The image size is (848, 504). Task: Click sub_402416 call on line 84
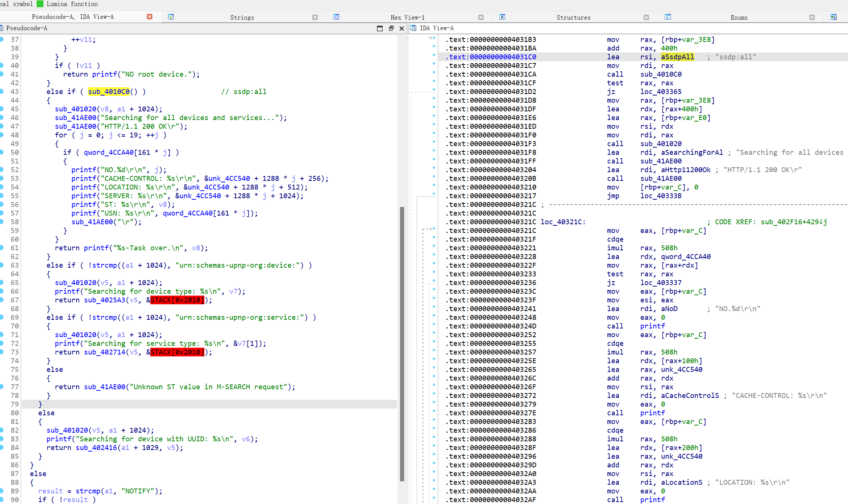click(x=96, y=447)
